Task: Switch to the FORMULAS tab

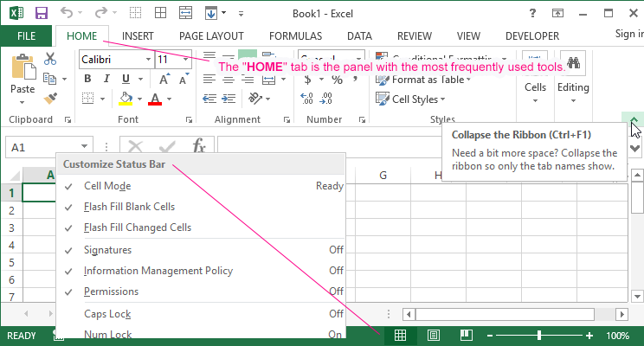Action: click(x=296, y=36)
